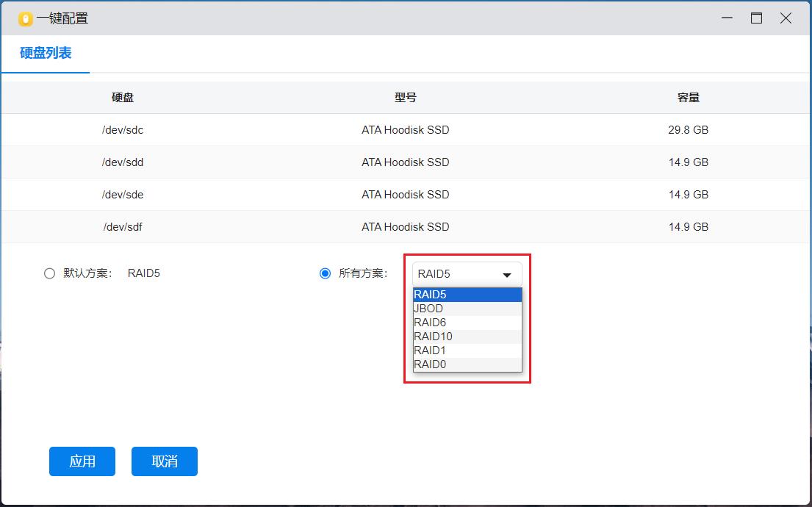Click the /dev/sdf disk row

click(x=405, y=227)
